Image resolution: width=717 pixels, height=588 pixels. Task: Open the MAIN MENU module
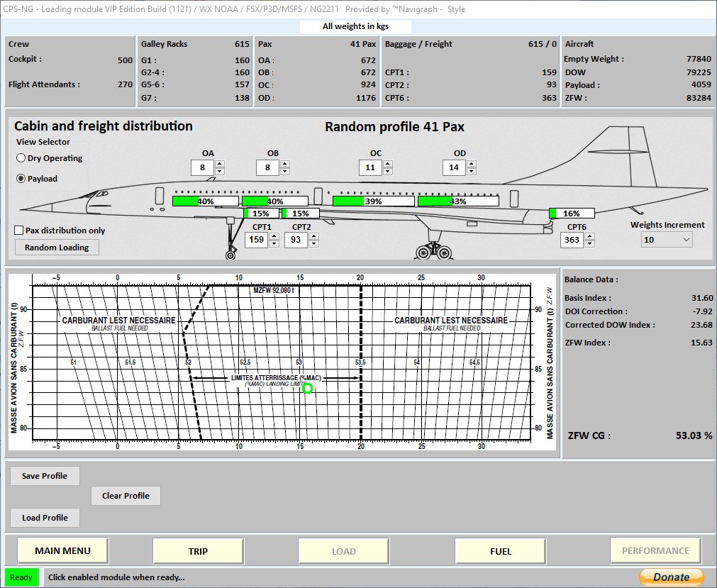[62, 550]
